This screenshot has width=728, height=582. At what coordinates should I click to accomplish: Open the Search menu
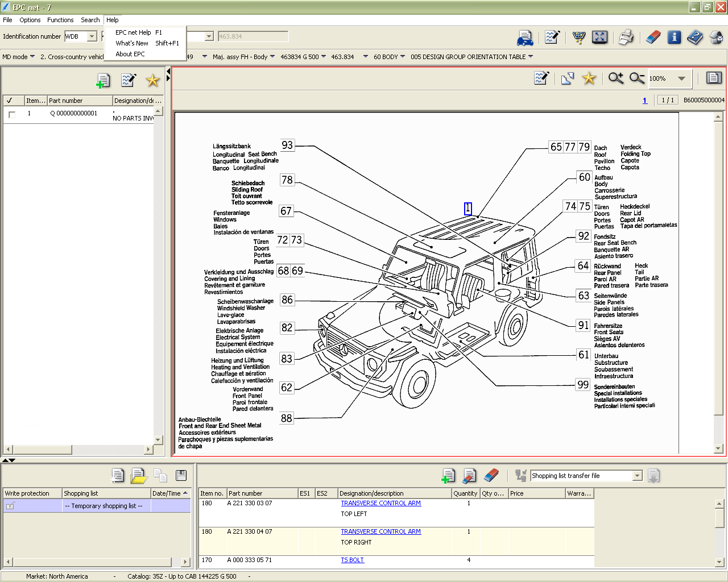click(x=90, y=20)
